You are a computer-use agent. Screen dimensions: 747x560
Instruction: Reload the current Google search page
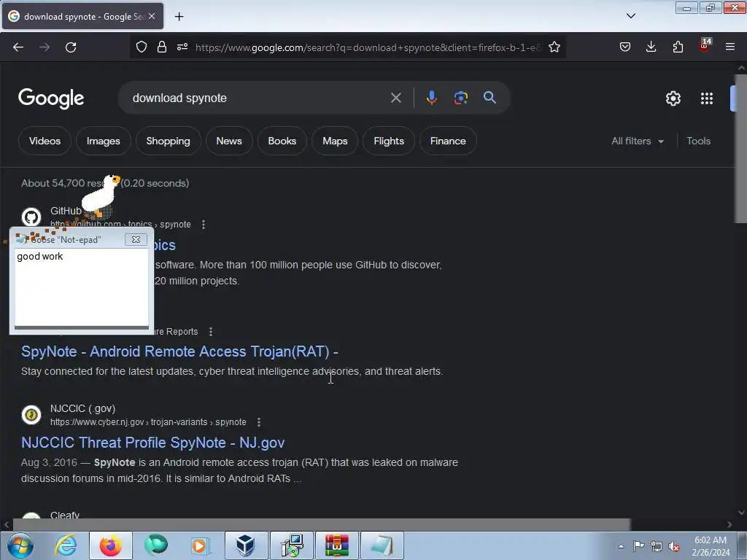71,47
